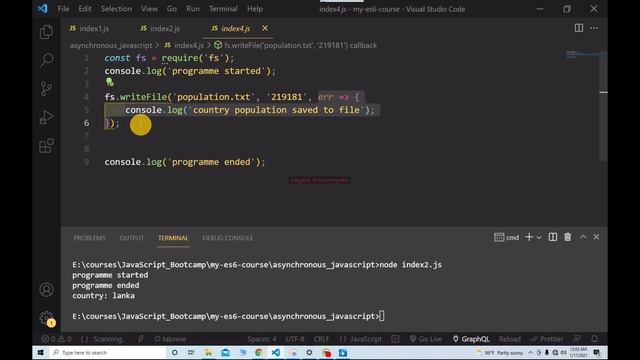The height and width of the screenshot is (360, 640).
Task: Maximize the terminal panel size
Action: coord(583,237)
